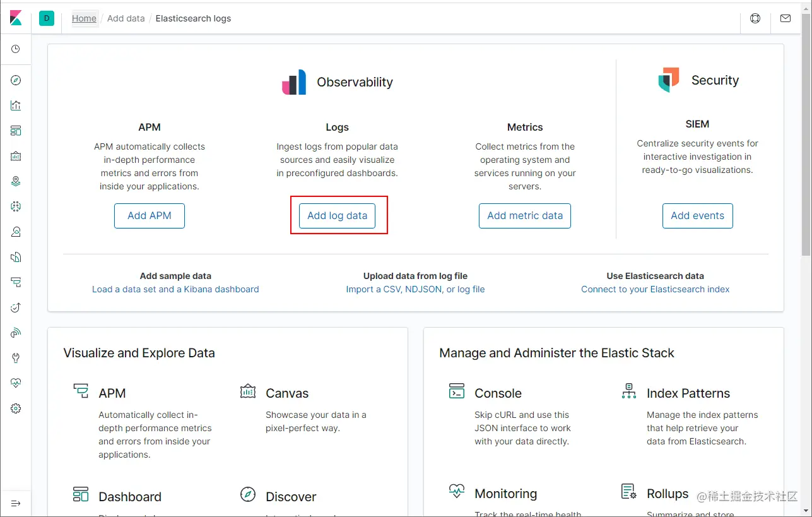Open the space selector avatar D
The width and height of the screenshot is (812, 517).
pos(46,18)
